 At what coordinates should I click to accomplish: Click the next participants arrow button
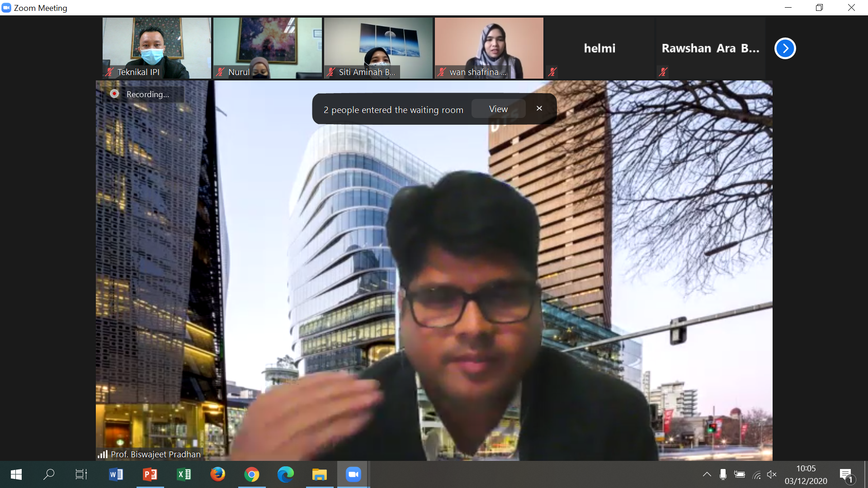click(x=785, y=48)
